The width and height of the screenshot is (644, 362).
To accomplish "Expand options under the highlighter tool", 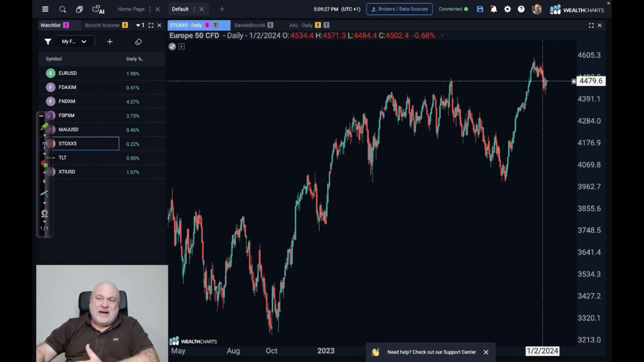I will click(44, 135).
